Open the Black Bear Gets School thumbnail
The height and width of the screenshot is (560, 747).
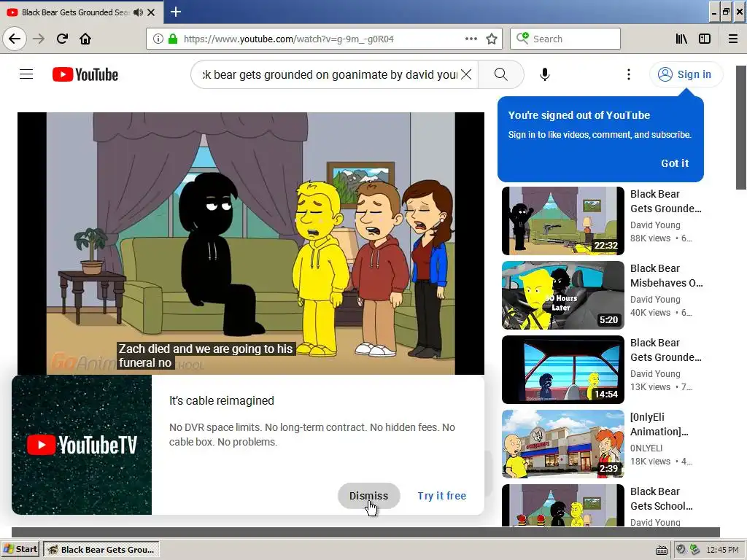pyautogui.click(x=563, y=505)
